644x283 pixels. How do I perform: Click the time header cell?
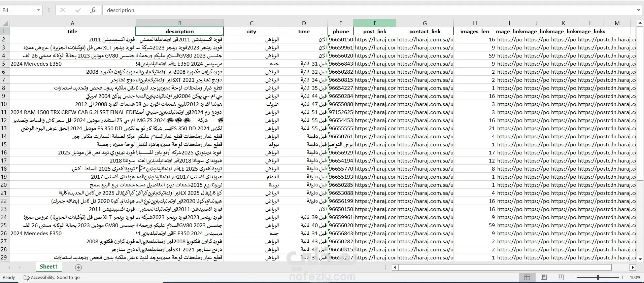(304, 31)
